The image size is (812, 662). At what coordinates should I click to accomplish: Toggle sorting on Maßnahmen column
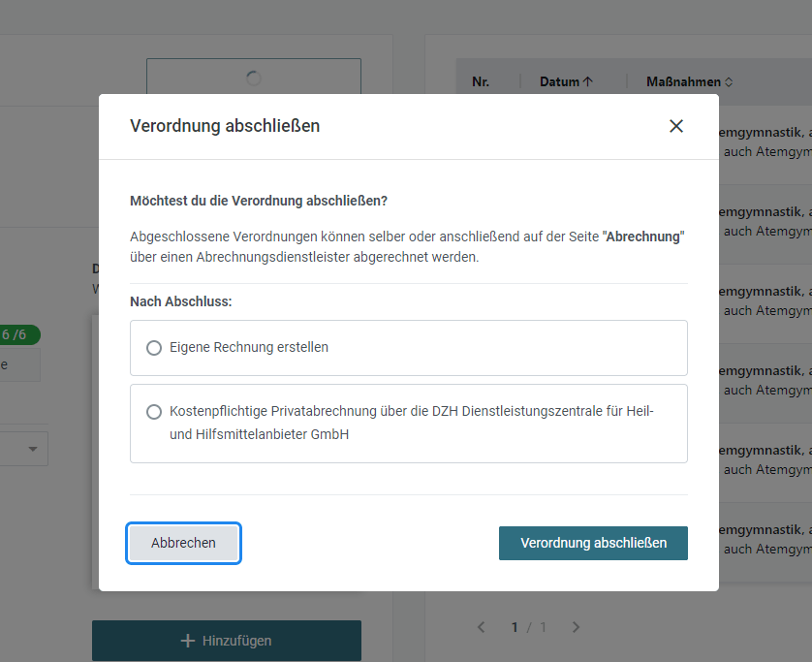click(729, 81)
